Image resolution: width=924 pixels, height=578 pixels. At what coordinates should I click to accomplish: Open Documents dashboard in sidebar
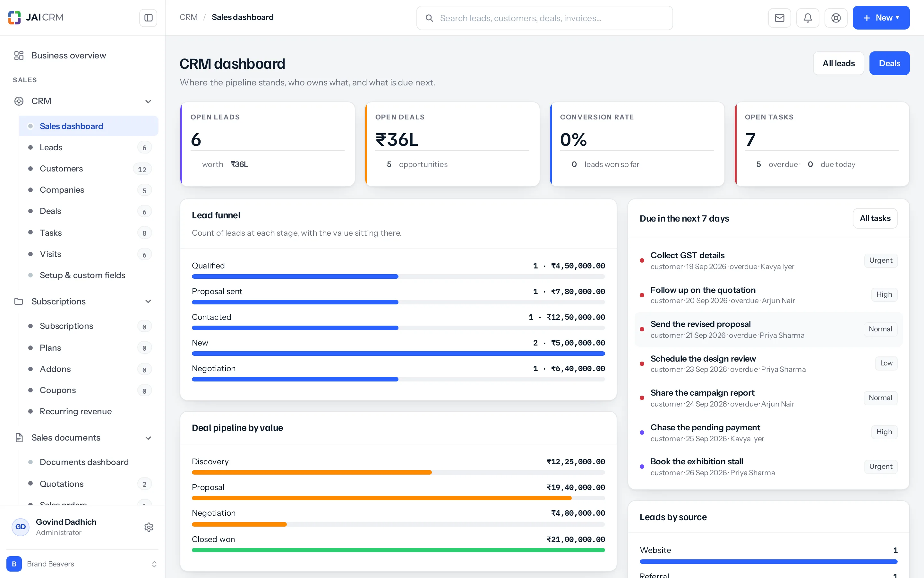[x=89, y=462]
